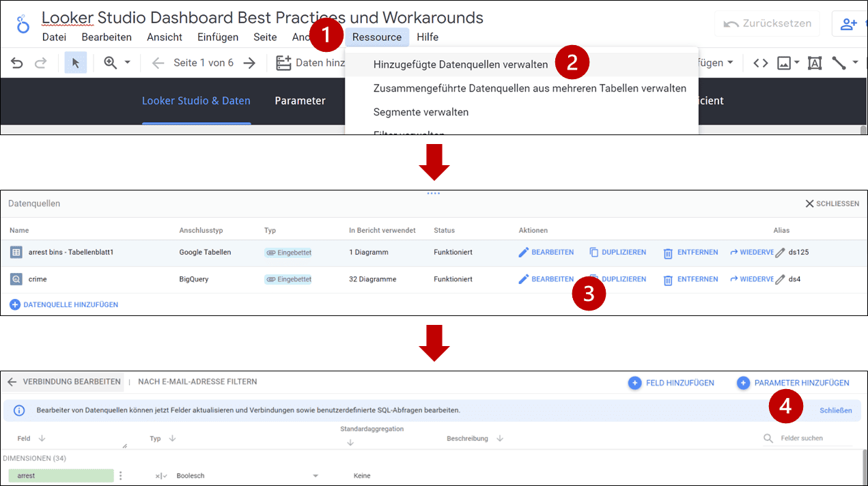
Task: Switch to Looker Studio & Daten tab
Action: [196, 100]
